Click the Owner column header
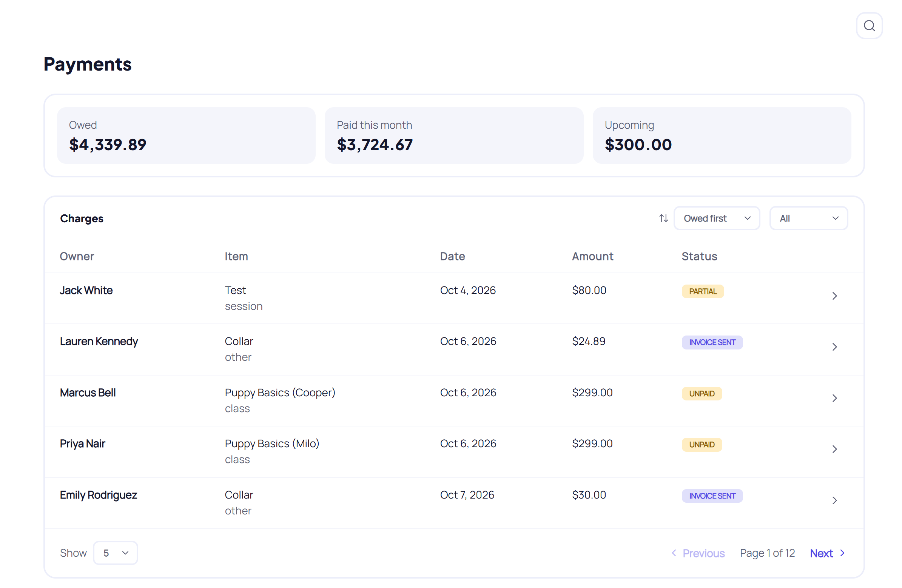 click(77, 257)
